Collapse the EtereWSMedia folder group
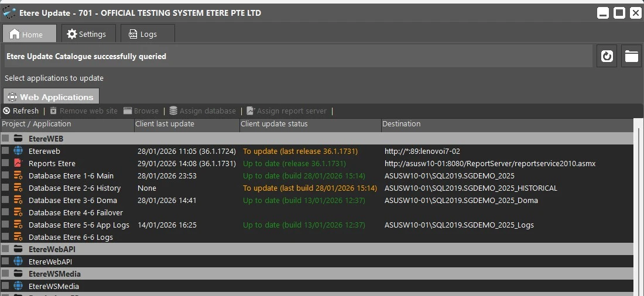The width and height of the screenshot is (644, 296). point(18,274)
